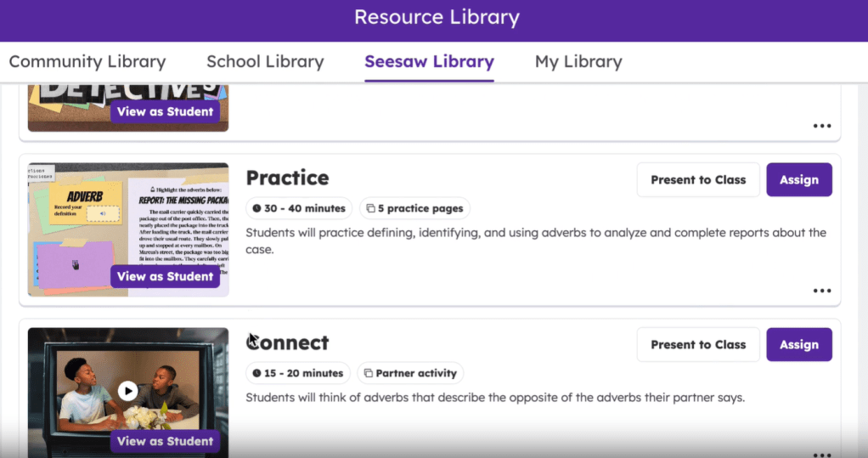Open the Practice activity title
868x458 pixels.
(x=287, y=178)
